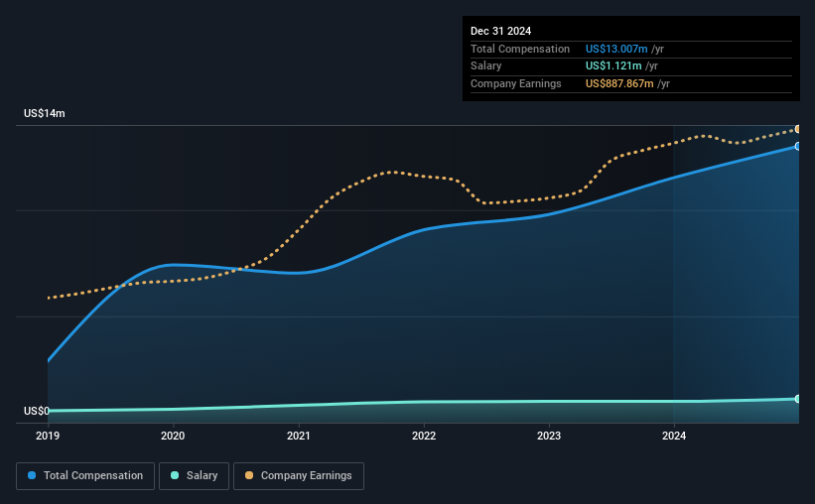Click the US$14m y-axis label
The width and height of the screenshot is (815, 504).
[x=45, y=113]
